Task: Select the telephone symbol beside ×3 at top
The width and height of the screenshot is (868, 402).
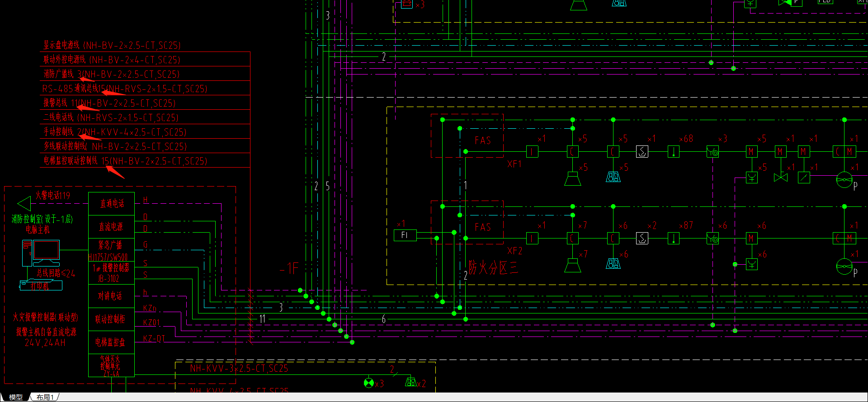Action: [407, 4]
